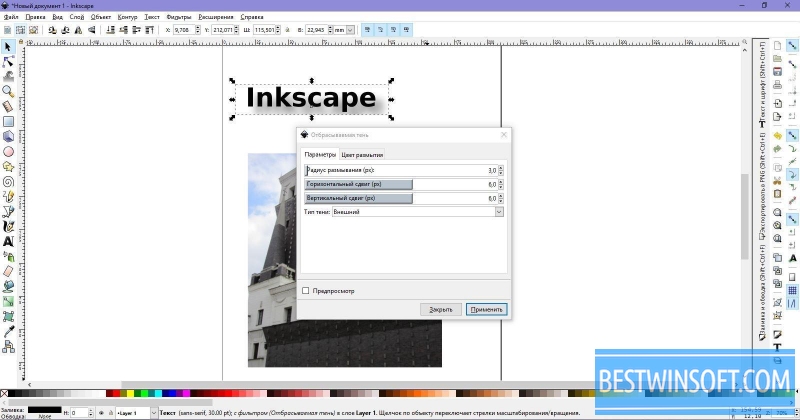Viewport: 800px width, 420px height.
Task: Click the Flip horizontally icon
Action: pyautogui.click(x=79, y=30)
